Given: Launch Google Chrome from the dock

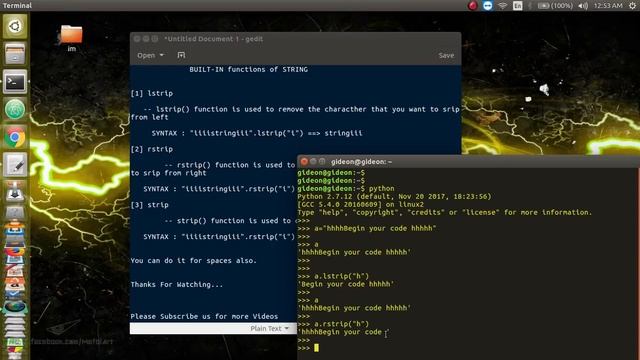Looking at the screenshot, I should tap(15, 138).
